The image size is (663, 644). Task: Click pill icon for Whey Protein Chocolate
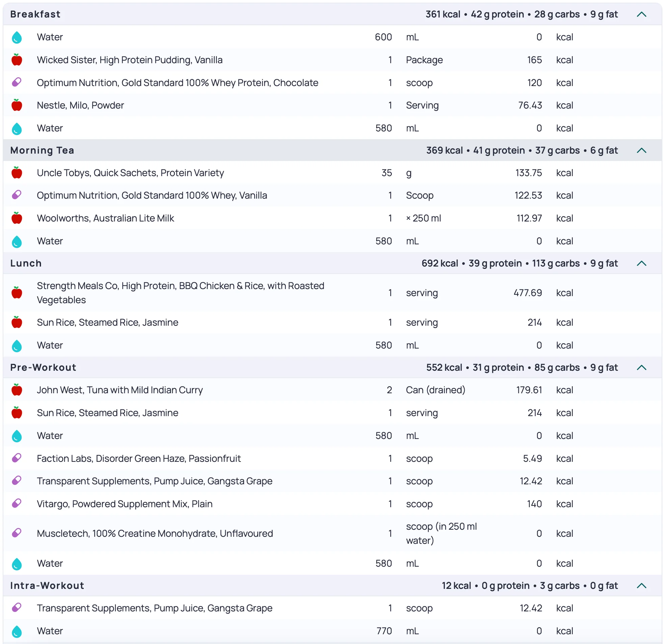pos(16,82)
